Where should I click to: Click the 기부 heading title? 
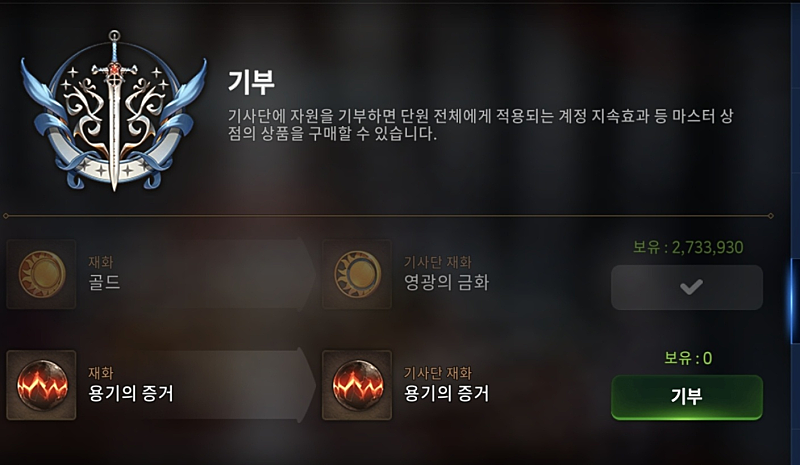click(251, 82)
